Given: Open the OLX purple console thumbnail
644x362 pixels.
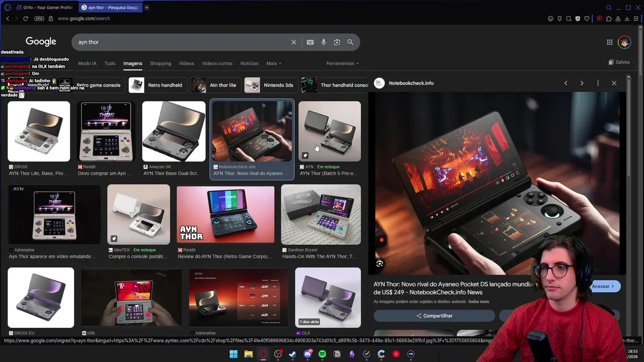Looking at the screenshot, I should [x=328, y=298].
